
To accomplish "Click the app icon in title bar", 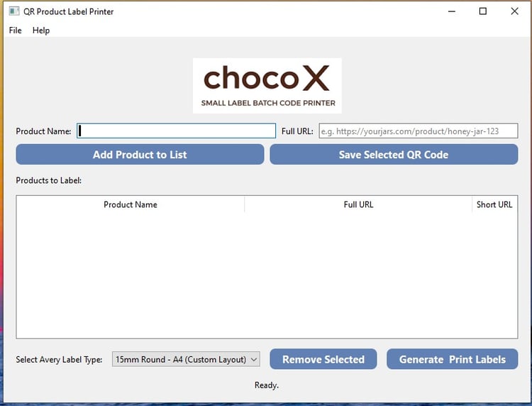I will 14,11.
